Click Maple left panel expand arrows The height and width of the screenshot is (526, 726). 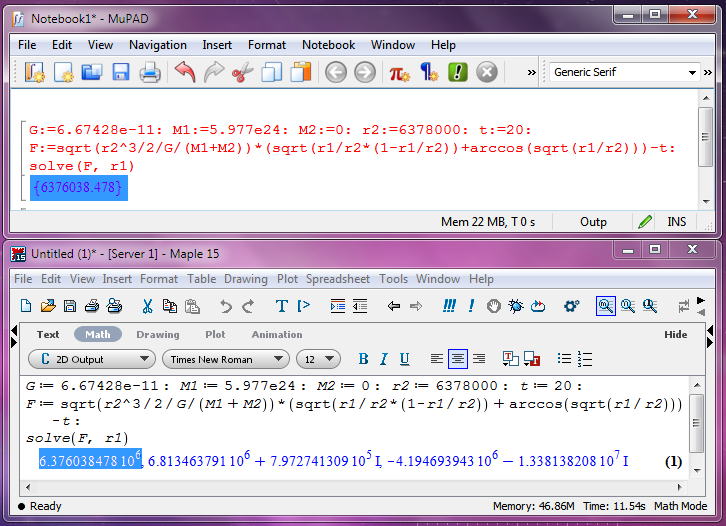14,337
